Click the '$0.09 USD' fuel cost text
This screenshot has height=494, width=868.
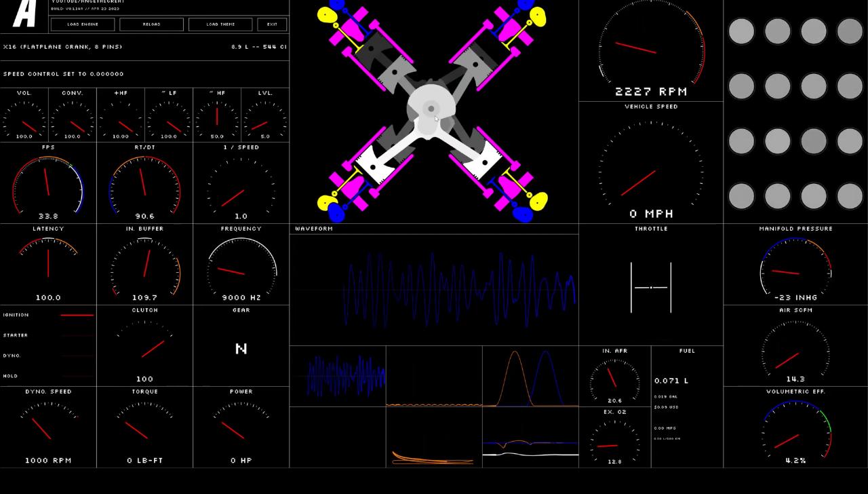point(666,407)
